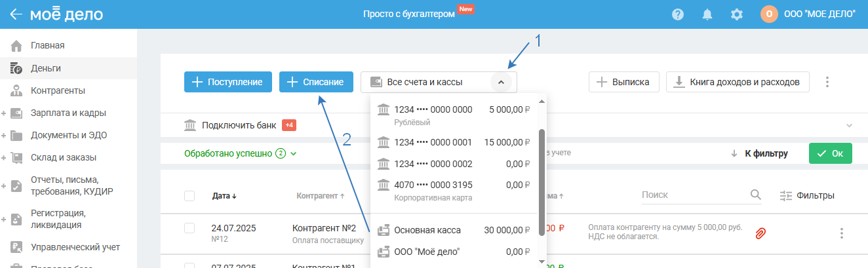The height and width of the screenshot is (268, 868).
Task: Open Управленческий учет in sidebar
Action: (x=75, y=247)
